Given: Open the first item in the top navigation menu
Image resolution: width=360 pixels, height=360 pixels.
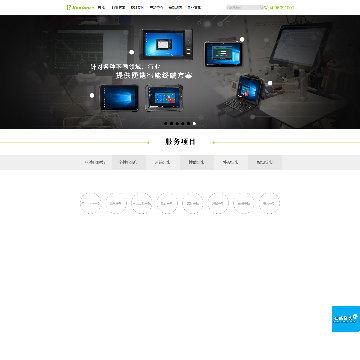Looking at the screenshot, I should point(101,7).
